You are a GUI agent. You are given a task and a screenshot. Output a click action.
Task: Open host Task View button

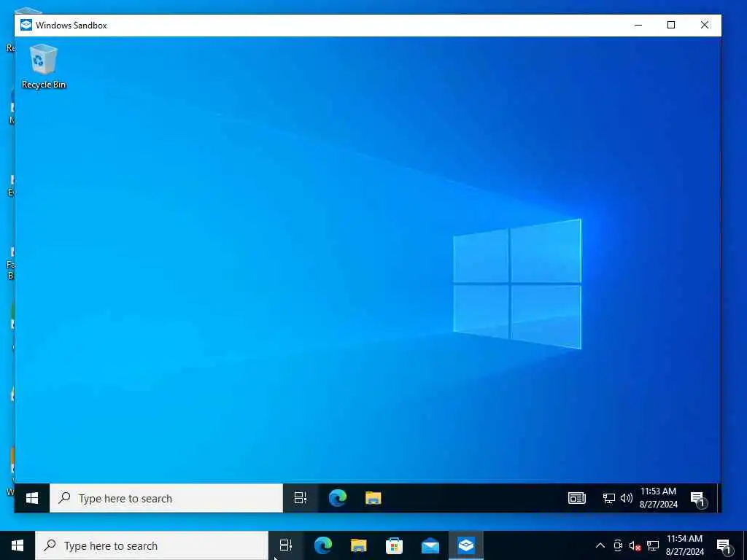[x=286, y=545]
